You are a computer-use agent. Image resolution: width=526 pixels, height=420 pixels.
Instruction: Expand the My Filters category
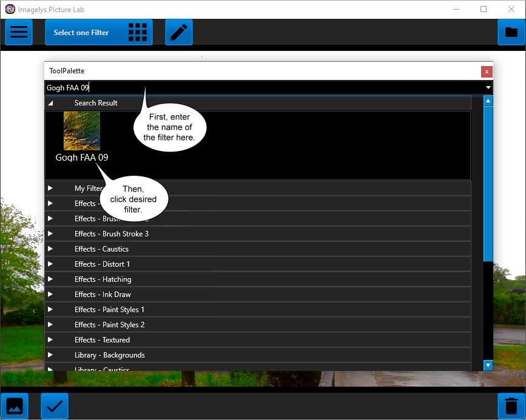[50, 188]
